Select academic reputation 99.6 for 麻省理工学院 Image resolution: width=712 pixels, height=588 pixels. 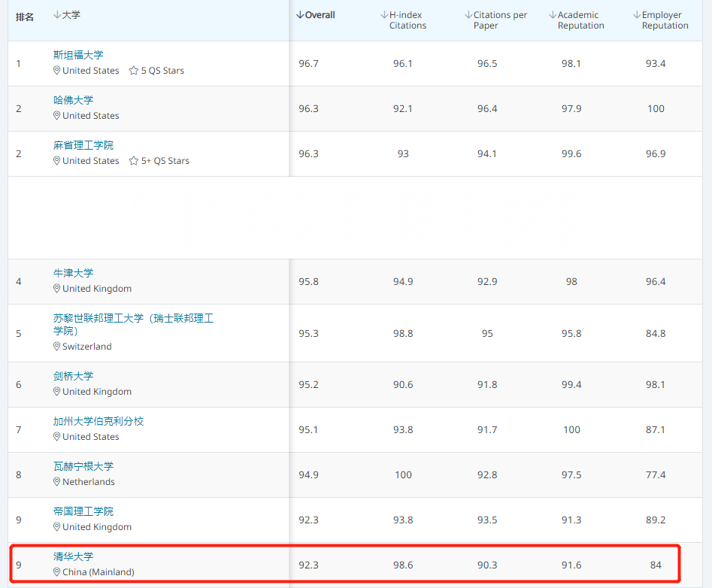click(x=571, y=154)
